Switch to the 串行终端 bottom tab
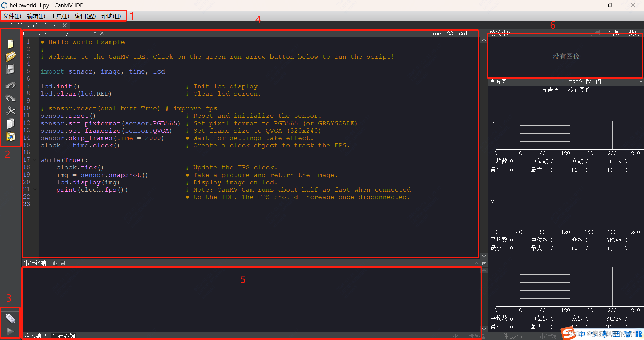 64,336
